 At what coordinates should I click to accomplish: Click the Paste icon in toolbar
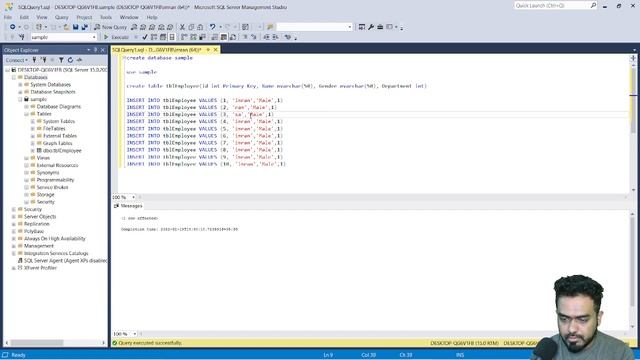click(200, 27)
